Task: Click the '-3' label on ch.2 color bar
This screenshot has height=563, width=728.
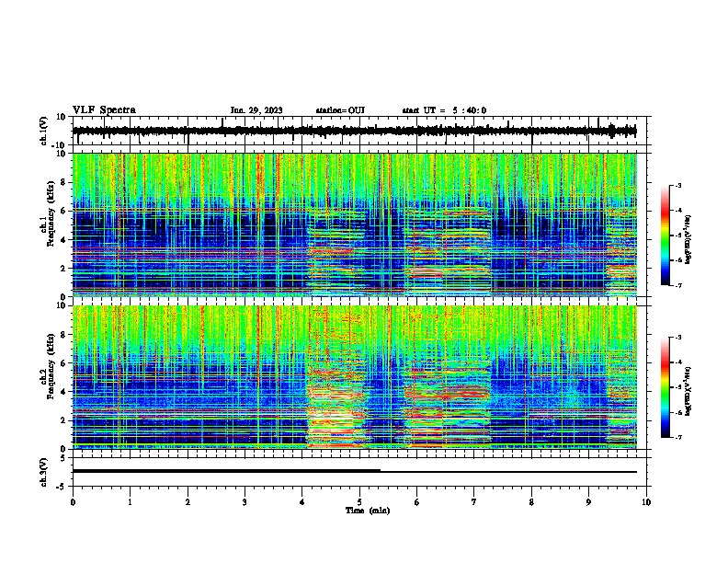Action: tap(677, 338)
